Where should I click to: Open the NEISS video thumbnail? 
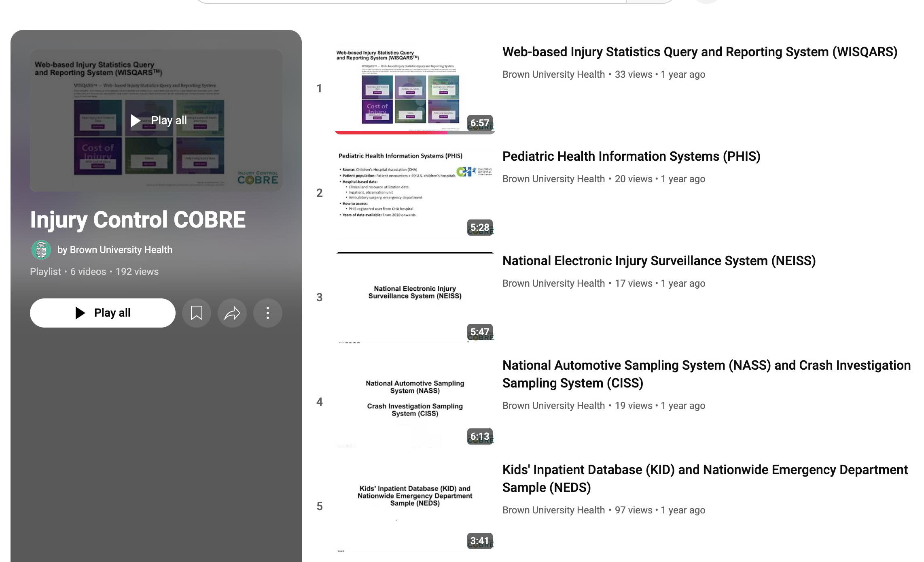click(x=415, y=298)
